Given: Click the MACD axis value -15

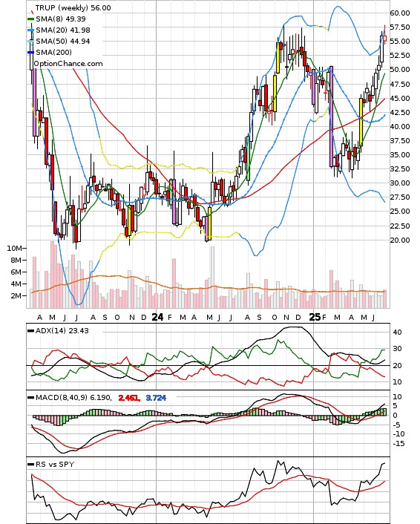Looking at the screenshot, I should tap(398, 443).
